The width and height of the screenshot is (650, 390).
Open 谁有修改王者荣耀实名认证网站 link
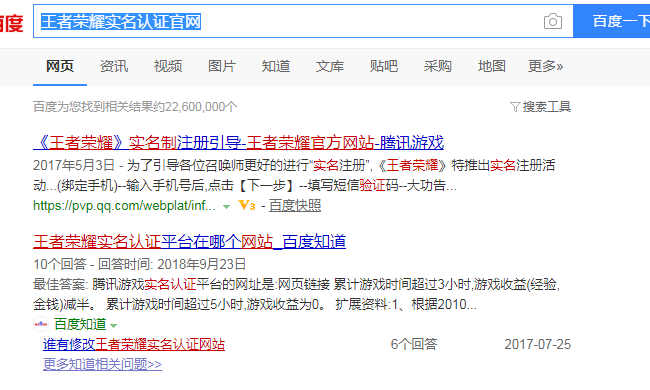pos(134,344)
